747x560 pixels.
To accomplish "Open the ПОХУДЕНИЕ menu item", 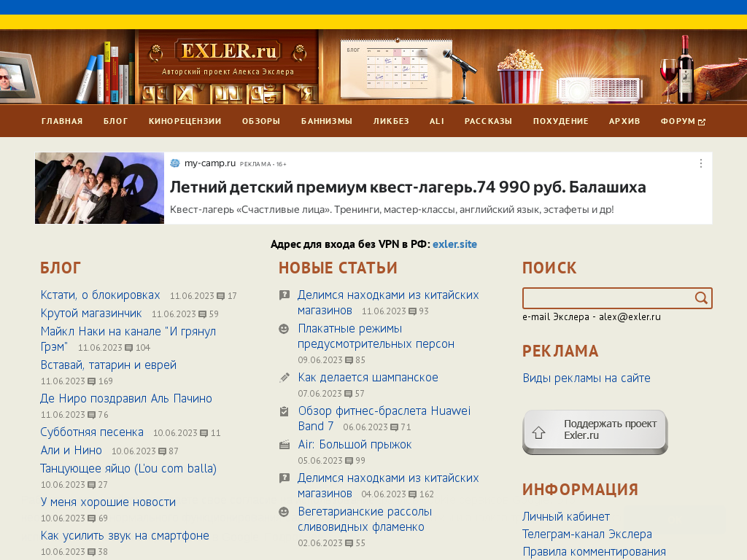I will tap(561, 121).
